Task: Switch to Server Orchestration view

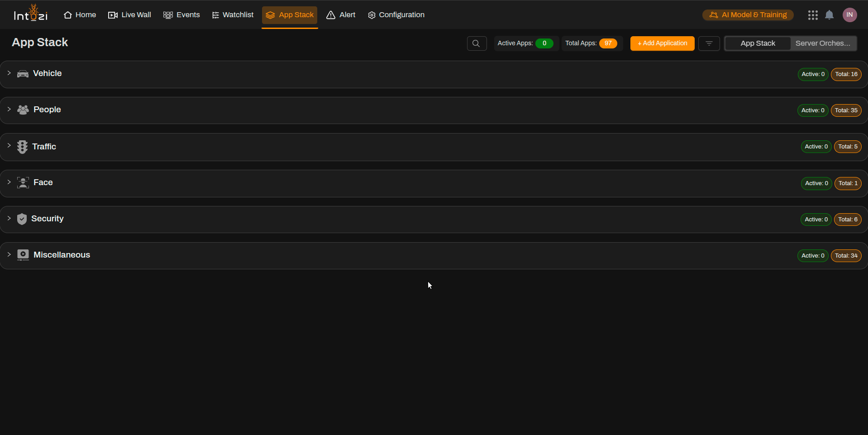Action: [x=822, y=43]
